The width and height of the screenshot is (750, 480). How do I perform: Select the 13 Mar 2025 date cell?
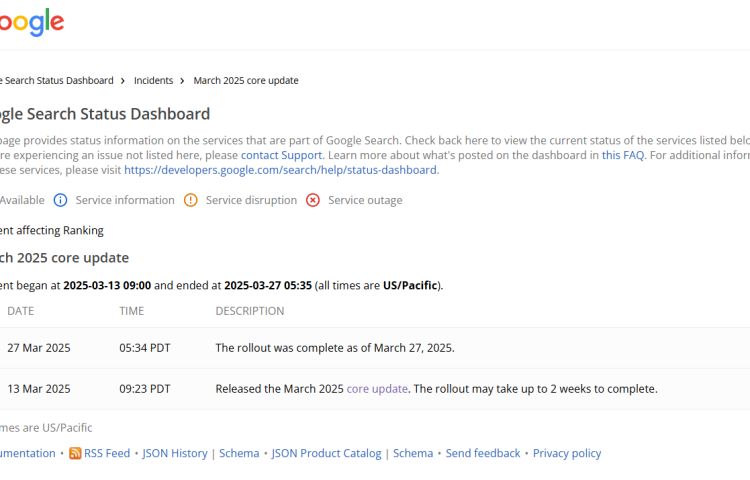click(39, 389)
